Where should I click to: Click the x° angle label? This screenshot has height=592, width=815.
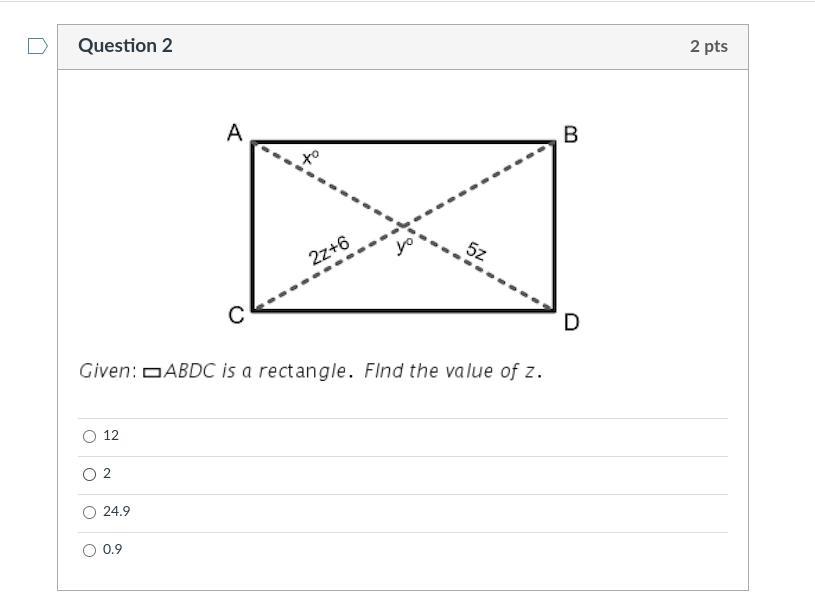coord(310,157)
